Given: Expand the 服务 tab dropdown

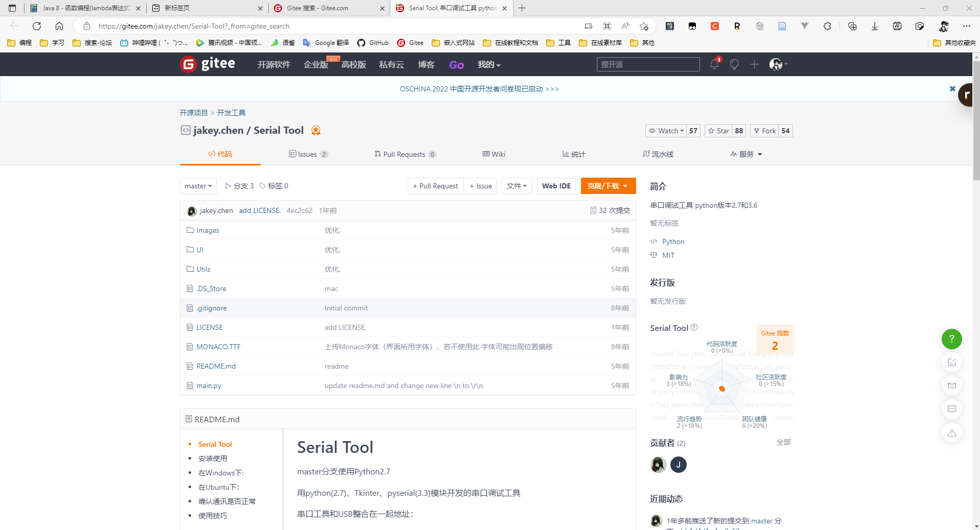Looking at the screenshot, I should point(746,154).
